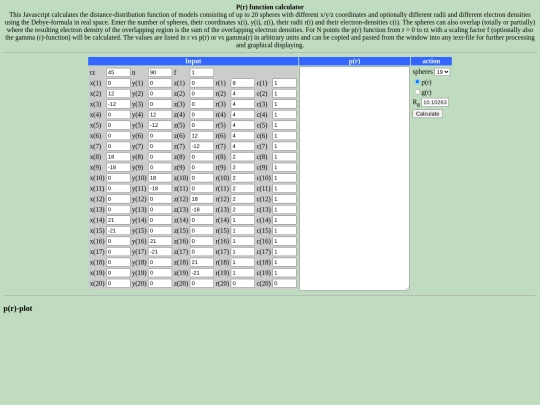Click inside the p(r) output textarea

tap(354, 178)
